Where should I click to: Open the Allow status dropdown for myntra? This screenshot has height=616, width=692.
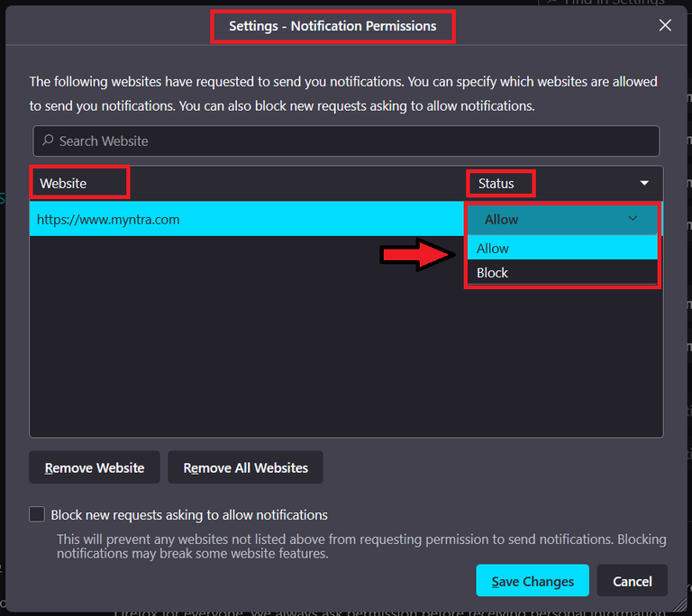(562, 220)
